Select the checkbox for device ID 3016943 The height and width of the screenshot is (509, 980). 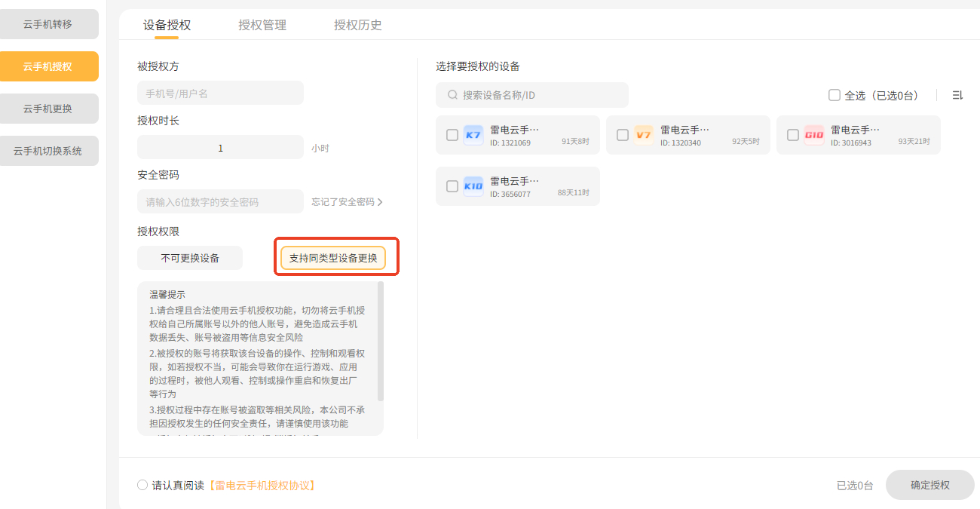(x=793, y=135)
